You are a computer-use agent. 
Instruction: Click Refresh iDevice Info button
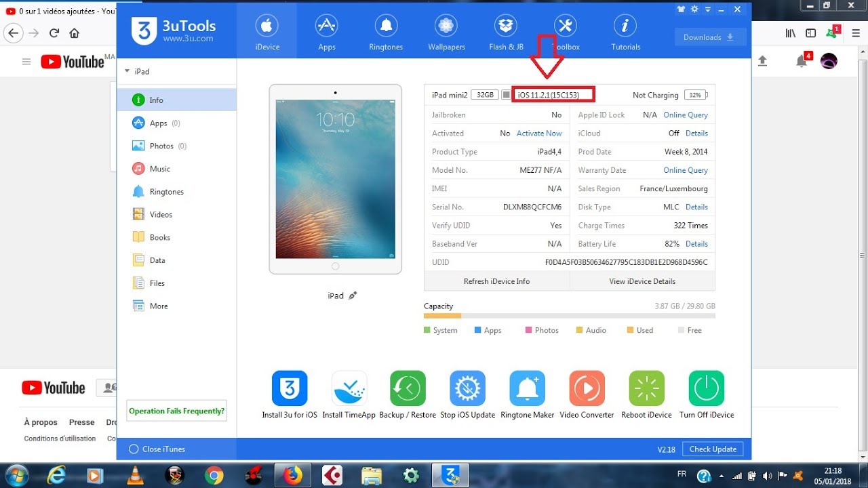point(496,281)
